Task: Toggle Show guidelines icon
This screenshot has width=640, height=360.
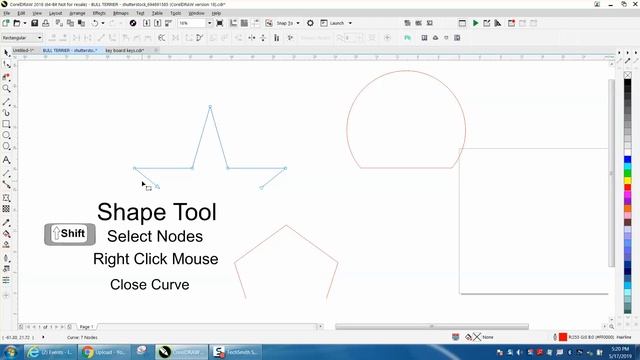Action: [256, 23]
